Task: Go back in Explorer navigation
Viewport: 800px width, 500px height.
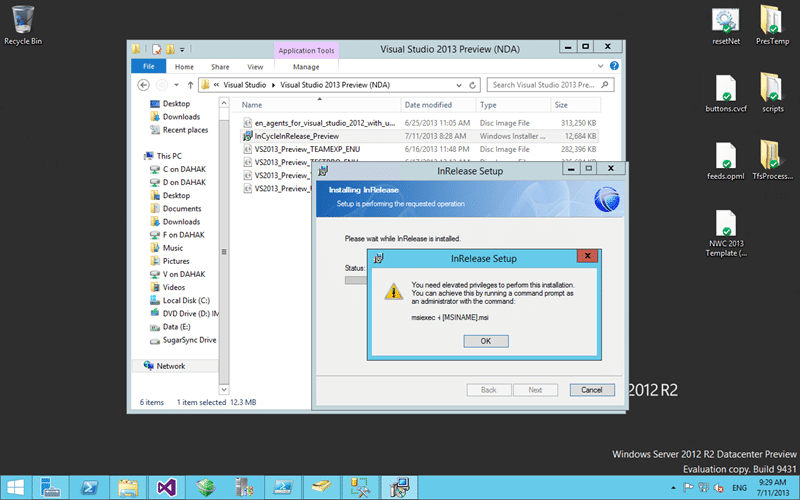Action: tap(143, 85)
